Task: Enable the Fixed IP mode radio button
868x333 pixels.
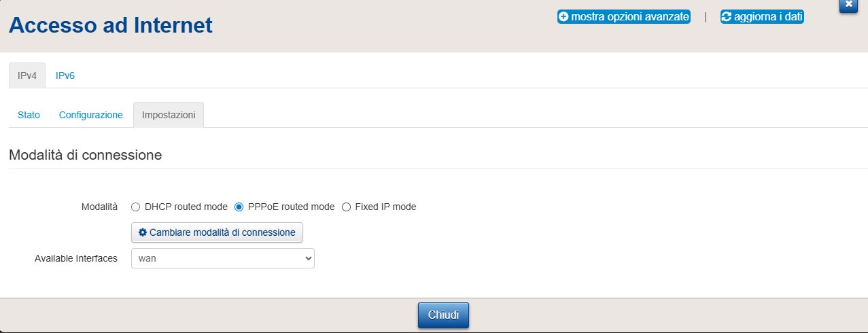Action: tap(346, 207)
